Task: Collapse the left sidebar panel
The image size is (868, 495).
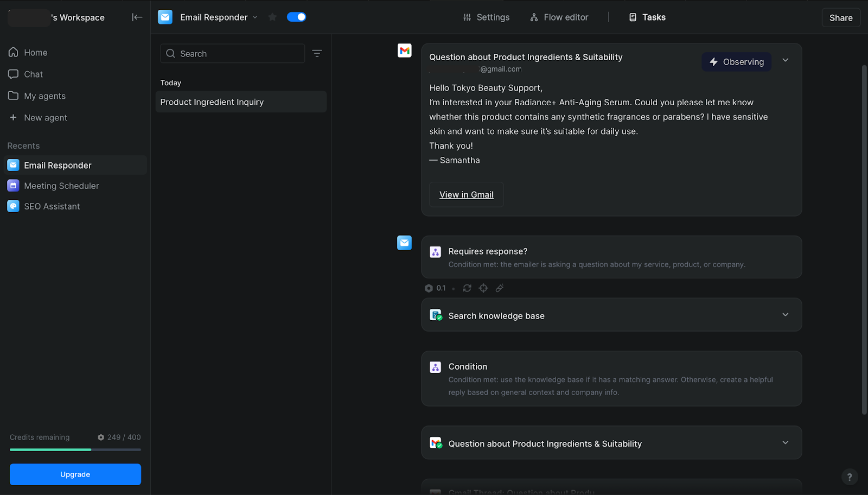Action: (x=137, y=17)
